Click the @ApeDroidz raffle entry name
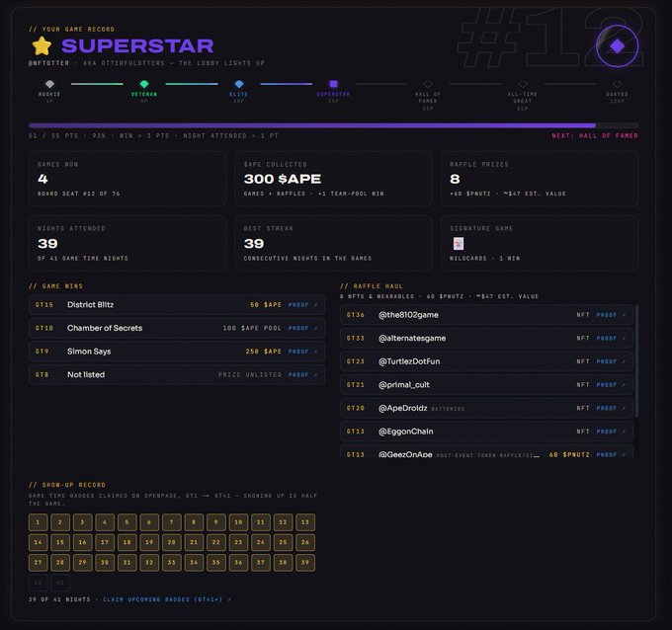This screenshot has width=672, height=630. [x=403, y=408]
